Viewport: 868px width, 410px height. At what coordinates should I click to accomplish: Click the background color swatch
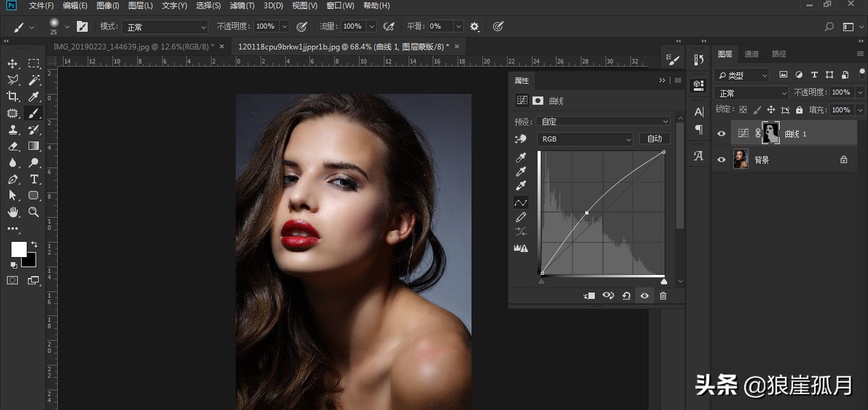tap(31, 261)
